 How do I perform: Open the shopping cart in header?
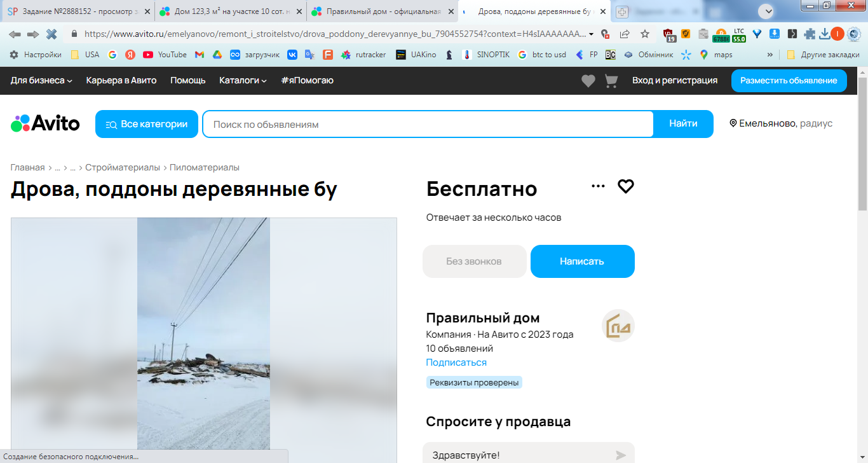611,81
